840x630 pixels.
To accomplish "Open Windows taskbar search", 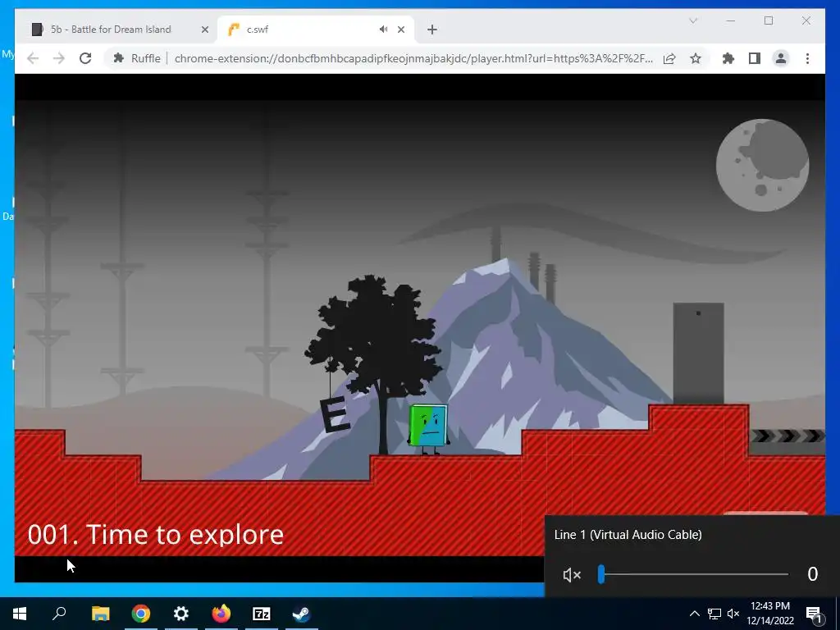I will pyautogui.click(x=59, y=614).
